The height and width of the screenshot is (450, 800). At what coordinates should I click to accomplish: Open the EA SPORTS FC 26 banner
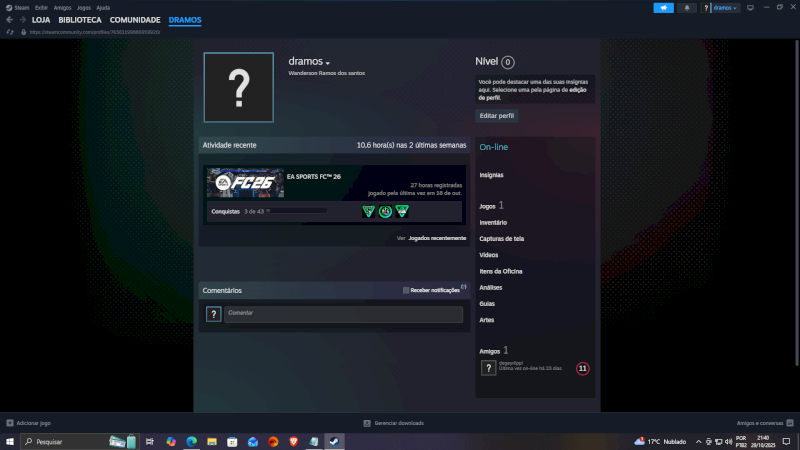[245, 183]
